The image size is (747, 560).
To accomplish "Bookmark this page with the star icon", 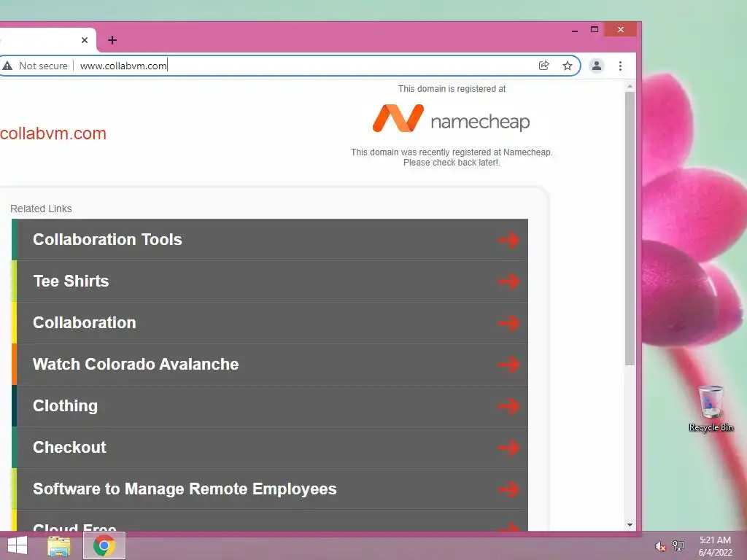I will pos(567,66).
